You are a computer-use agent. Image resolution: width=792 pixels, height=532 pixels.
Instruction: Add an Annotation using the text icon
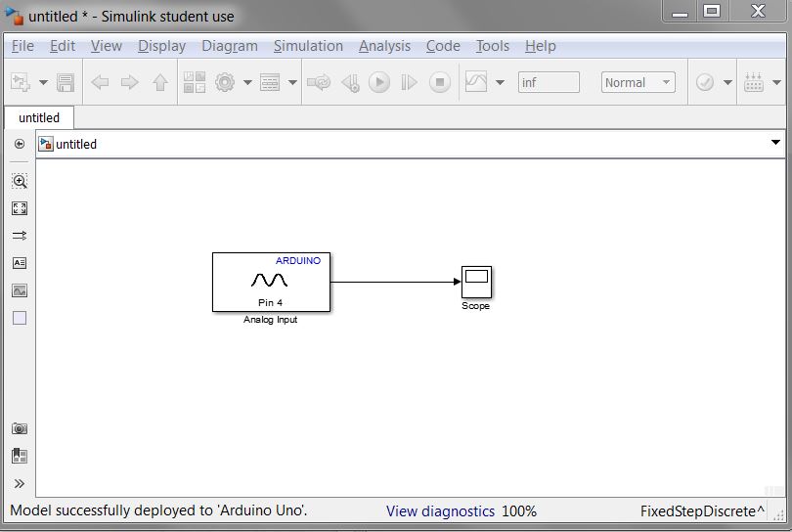click(20, 263)
